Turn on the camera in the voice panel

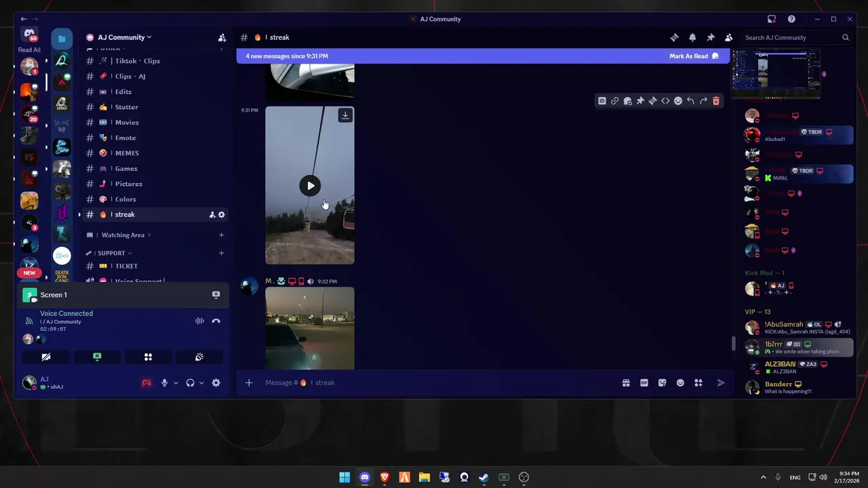(46, 357)
